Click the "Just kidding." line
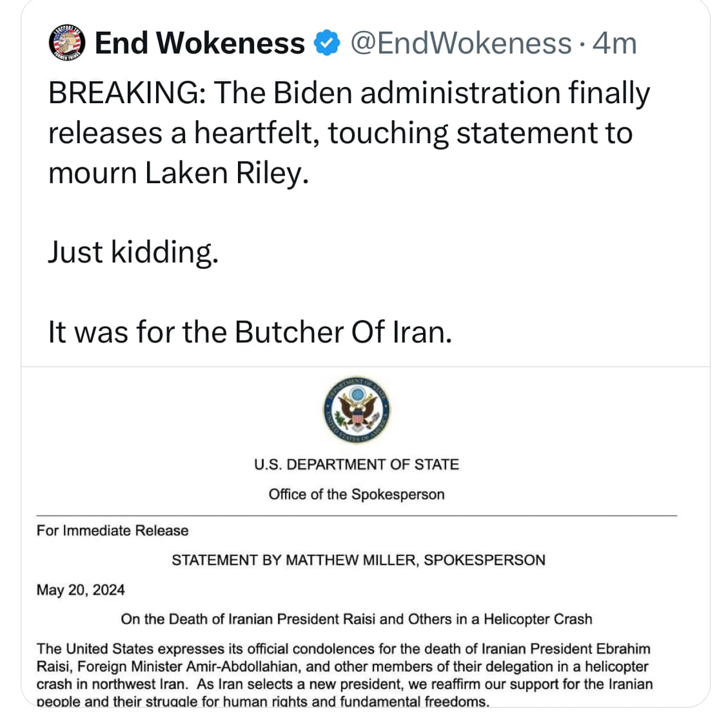 133,252
